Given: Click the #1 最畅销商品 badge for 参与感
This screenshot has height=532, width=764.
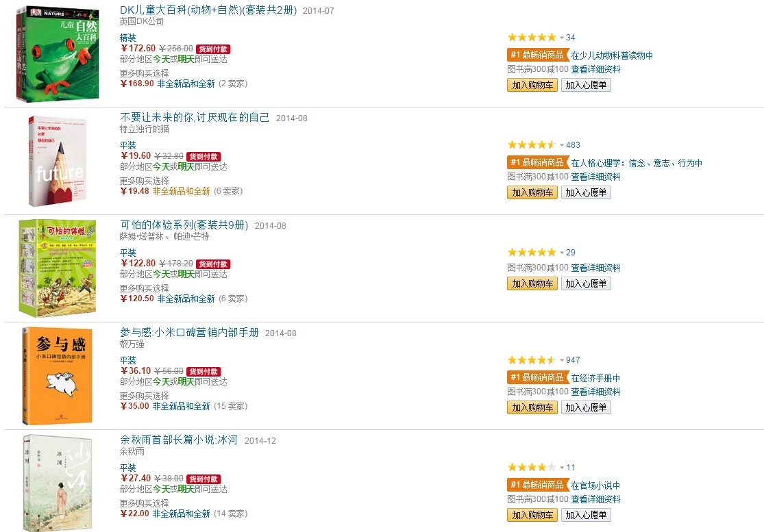Looking at the screenshot, I should click(538, 377).
